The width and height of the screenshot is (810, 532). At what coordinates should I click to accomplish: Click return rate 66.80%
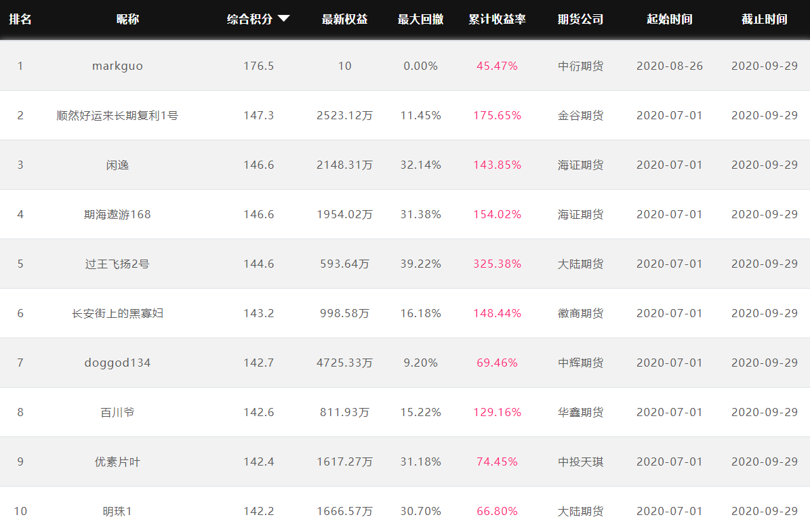coord(497,512)
